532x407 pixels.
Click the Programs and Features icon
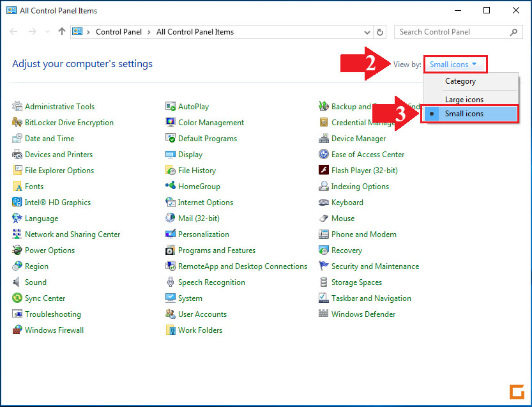tap(171, 250)
